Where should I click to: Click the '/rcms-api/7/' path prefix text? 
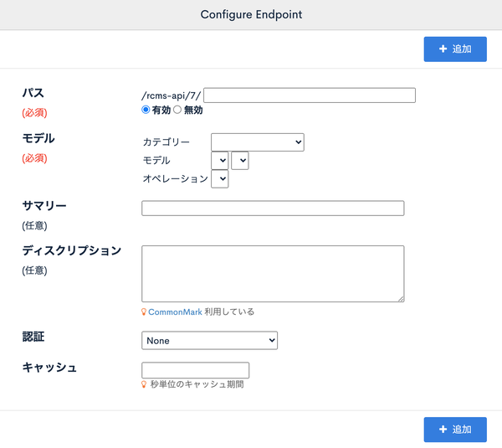[171, 95]
